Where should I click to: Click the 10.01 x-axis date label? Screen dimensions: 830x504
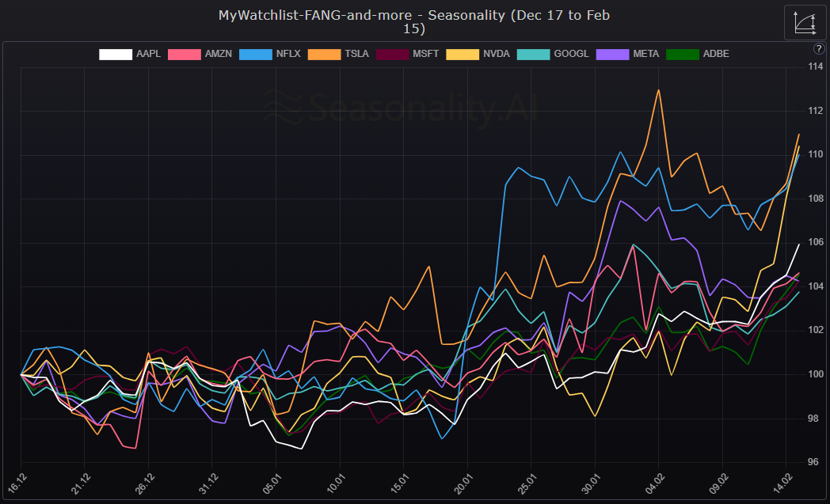pos(336,483)
